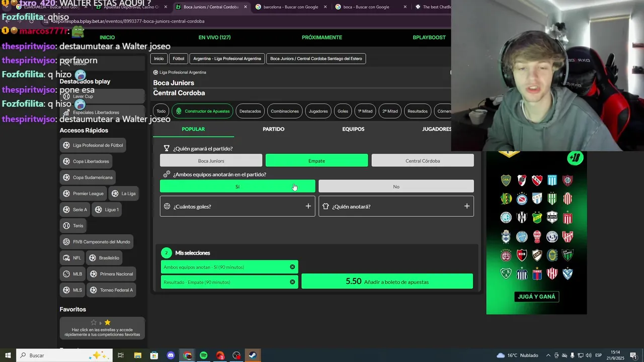This screenshot has height=362, width=644.
Task: Open Steam from the taskbar
Action: [x=253, y=355]
